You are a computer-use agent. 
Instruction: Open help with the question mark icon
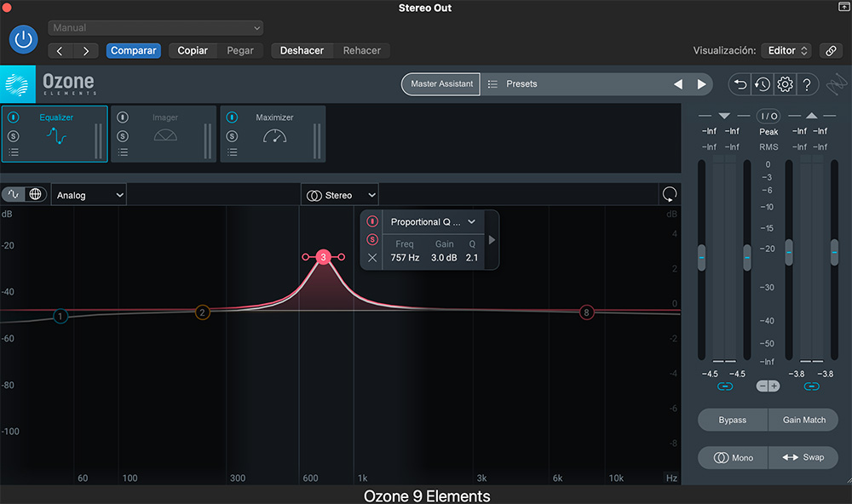pos(807,84)
